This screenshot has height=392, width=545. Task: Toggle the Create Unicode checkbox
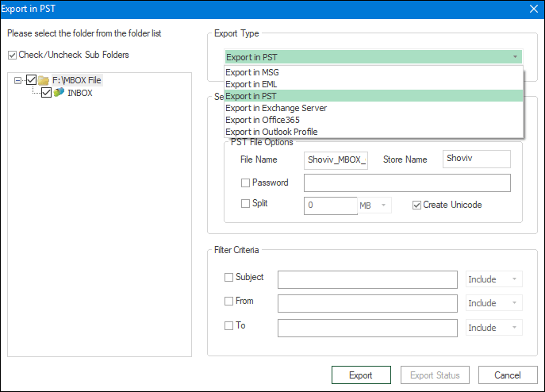416,206
